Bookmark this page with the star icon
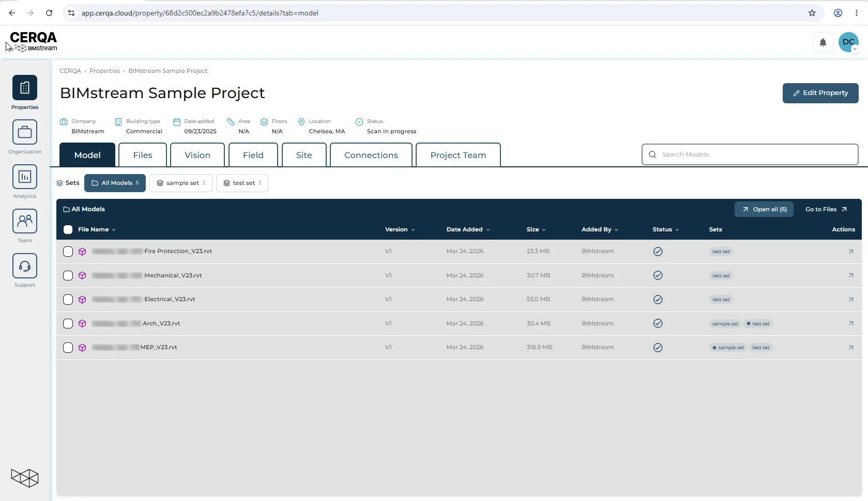This screenshot has width=868, height=501. click(x=812, y=13)
